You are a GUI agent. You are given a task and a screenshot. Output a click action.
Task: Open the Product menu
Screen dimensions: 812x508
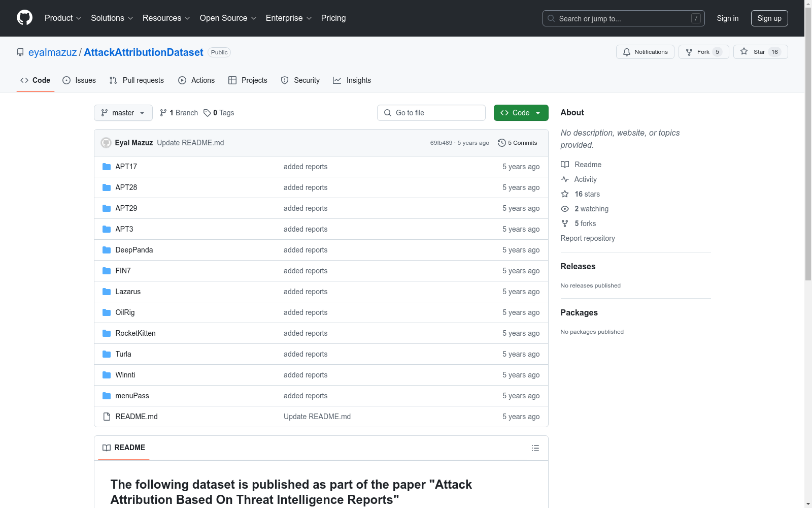[x=63, y=18]
